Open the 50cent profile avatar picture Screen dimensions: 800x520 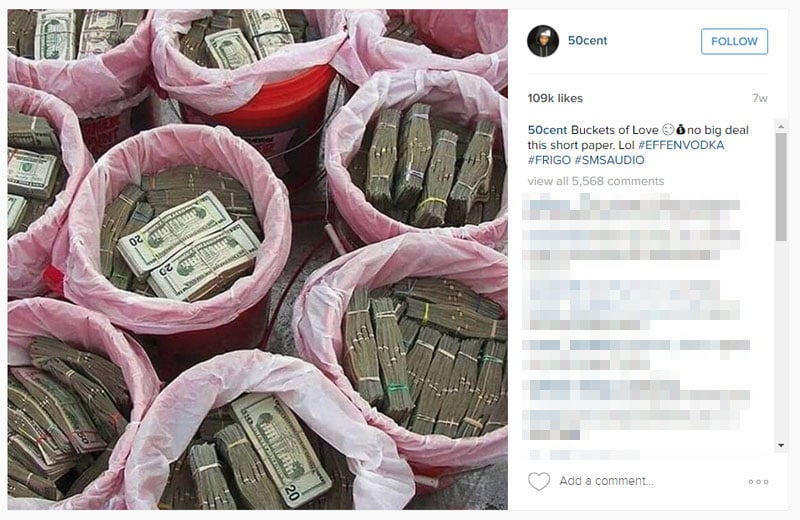point(543,41)
